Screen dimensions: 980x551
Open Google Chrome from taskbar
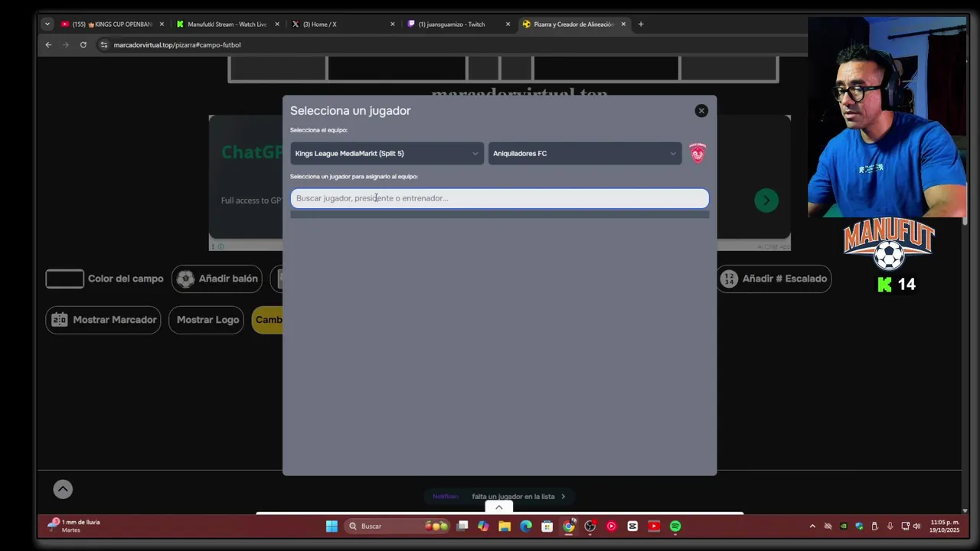(569, 526)
